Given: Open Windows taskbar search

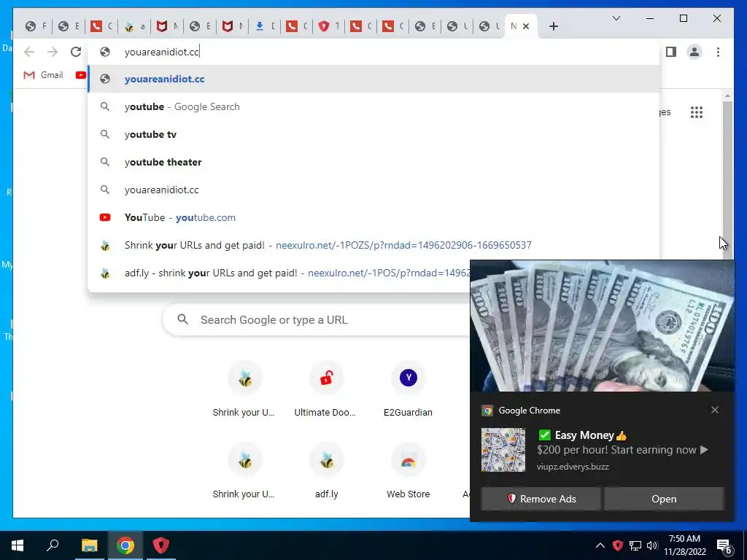Looking at the screenshot, I should pyautogui.click(x=53, y=545).
